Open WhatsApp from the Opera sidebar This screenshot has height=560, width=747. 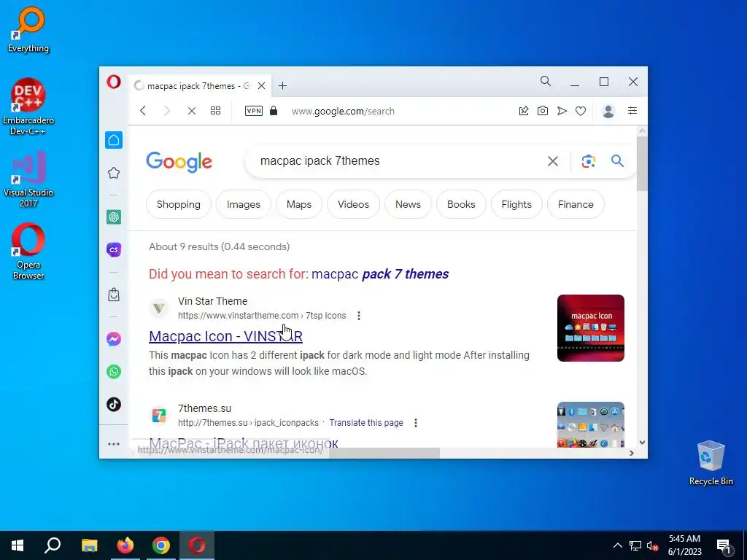pyautogui.click(x=113, y=371)
